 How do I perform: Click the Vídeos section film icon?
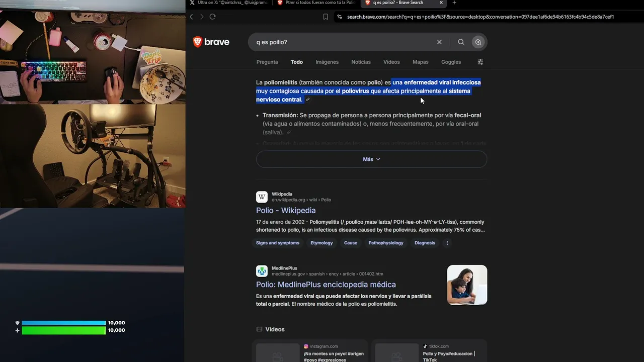(259, 329)
